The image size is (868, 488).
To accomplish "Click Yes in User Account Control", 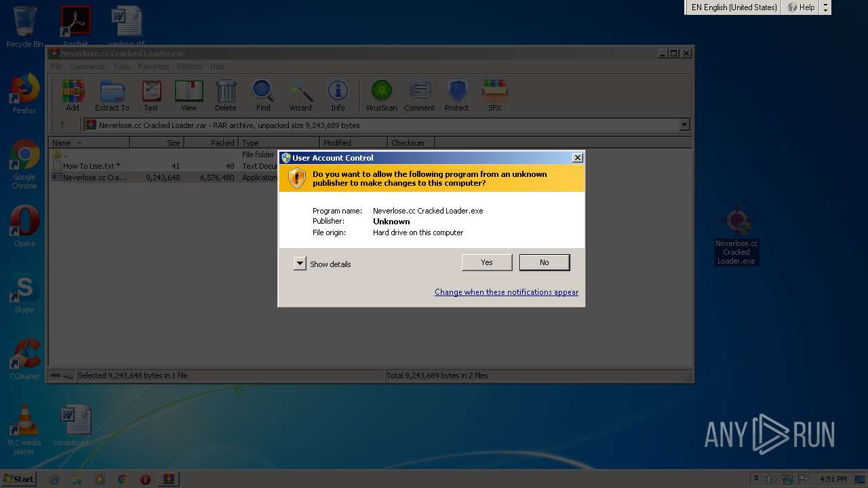I will (487, 262).
